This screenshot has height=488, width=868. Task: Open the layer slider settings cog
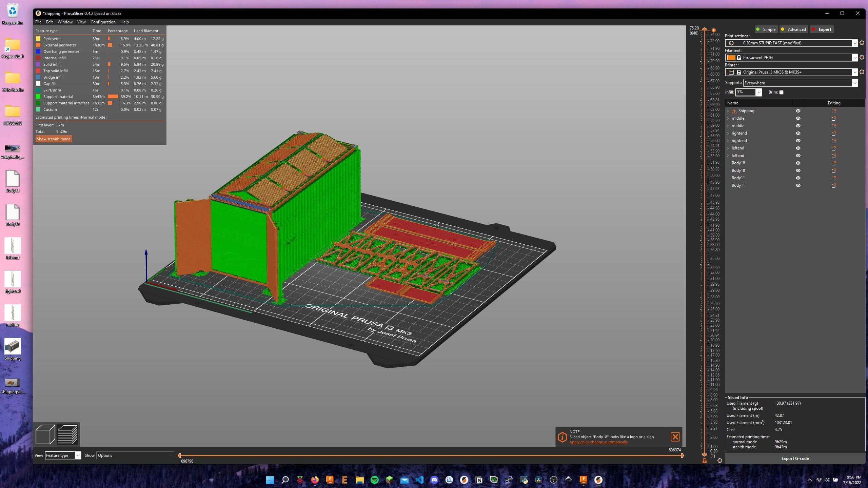tap(719, 461)
